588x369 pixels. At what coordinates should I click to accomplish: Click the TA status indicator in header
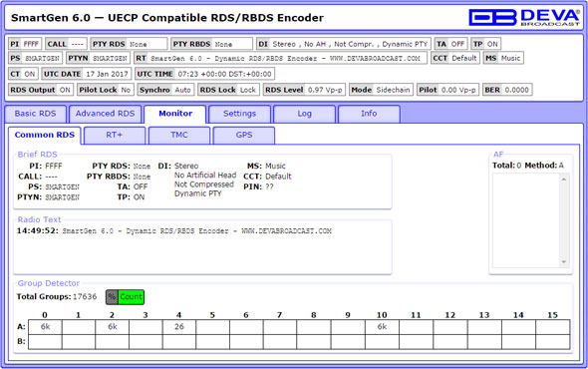tap(451, 44)
